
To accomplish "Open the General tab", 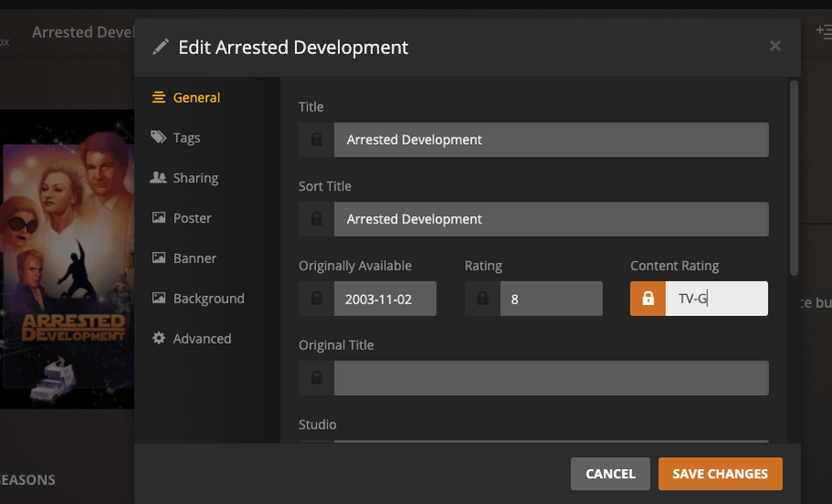I will point(196,98).
